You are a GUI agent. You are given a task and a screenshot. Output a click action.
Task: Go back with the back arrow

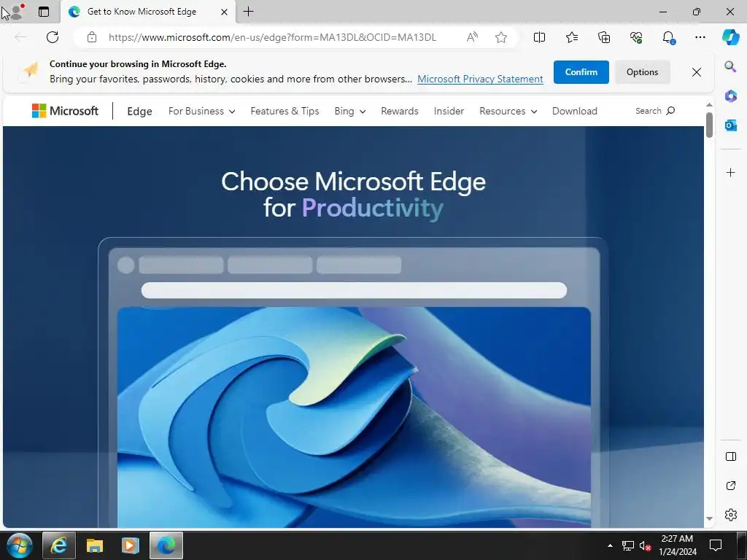tap(20, 37)
